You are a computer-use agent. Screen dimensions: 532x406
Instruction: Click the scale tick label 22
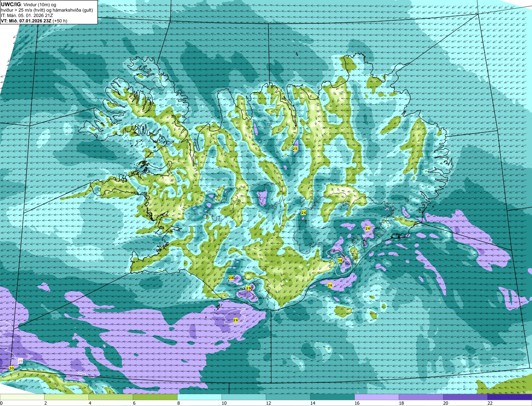tap(490, 403)
